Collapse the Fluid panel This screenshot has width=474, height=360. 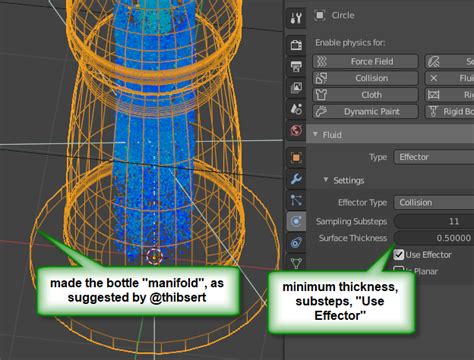315,134
